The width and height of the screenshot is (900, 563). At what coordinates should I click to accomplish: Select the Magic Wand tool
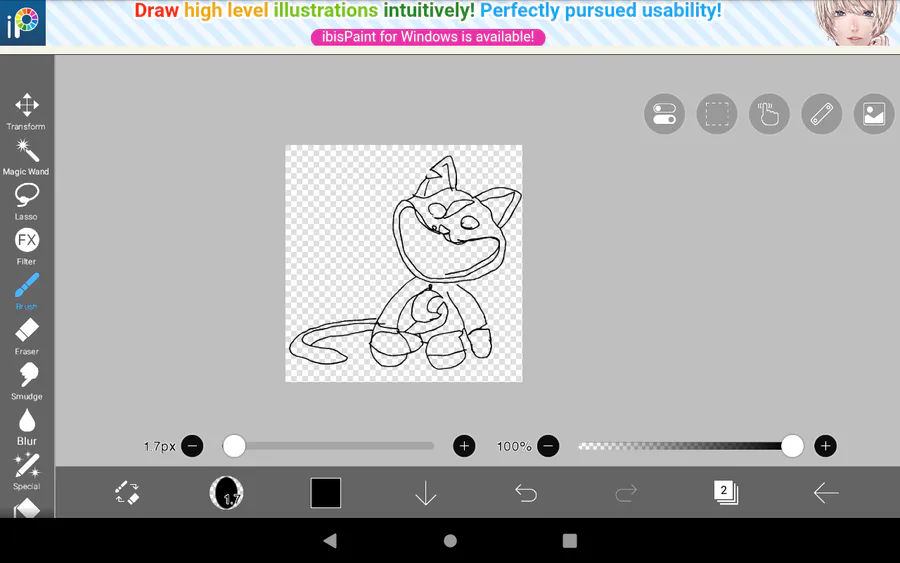click(26, 157)
